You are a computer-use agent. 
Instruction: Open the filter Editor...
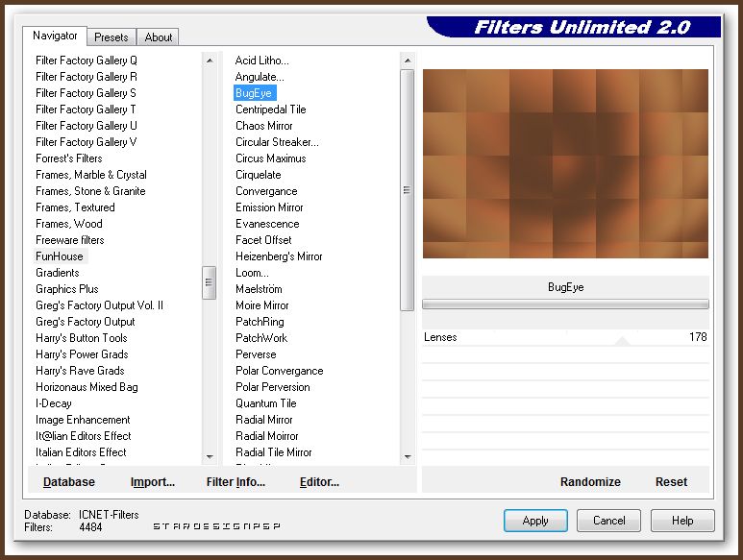tap(319, 482)
